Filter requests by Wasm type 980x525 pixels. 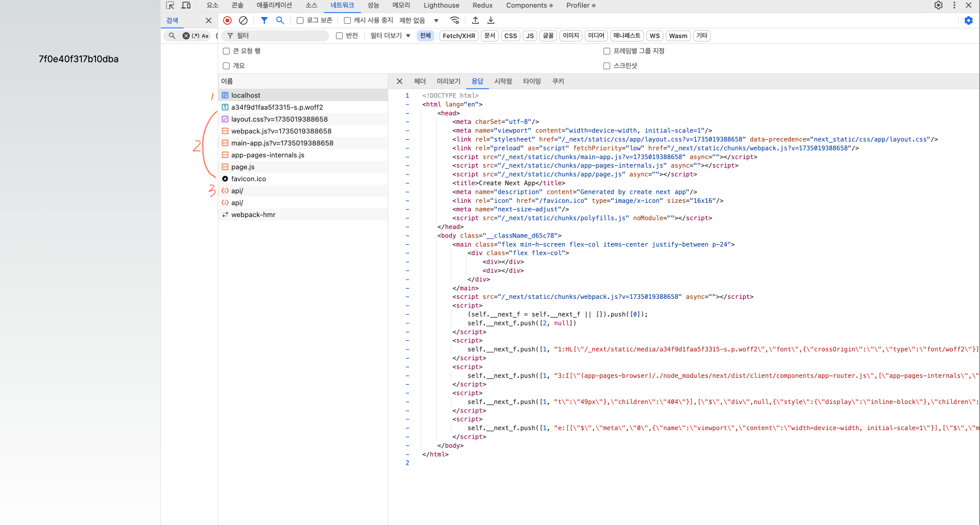click(x=678, y=36)
